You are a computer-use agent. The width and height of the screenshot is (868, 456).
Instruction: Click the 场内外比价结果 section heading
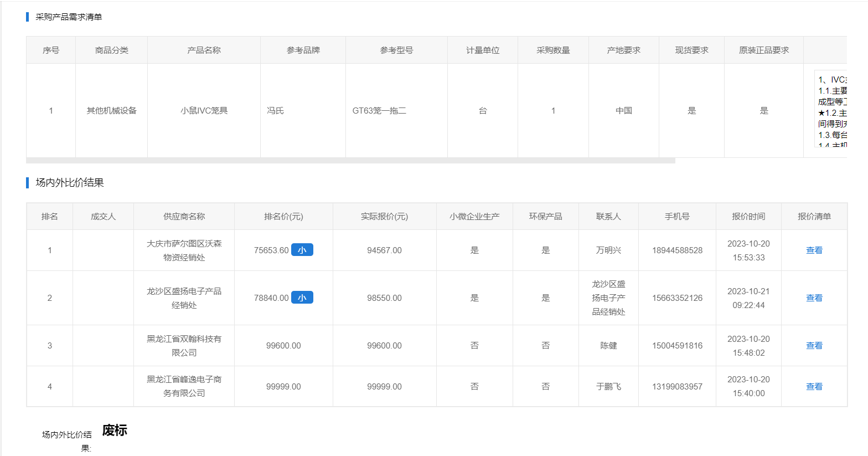[x=70, y=183]
